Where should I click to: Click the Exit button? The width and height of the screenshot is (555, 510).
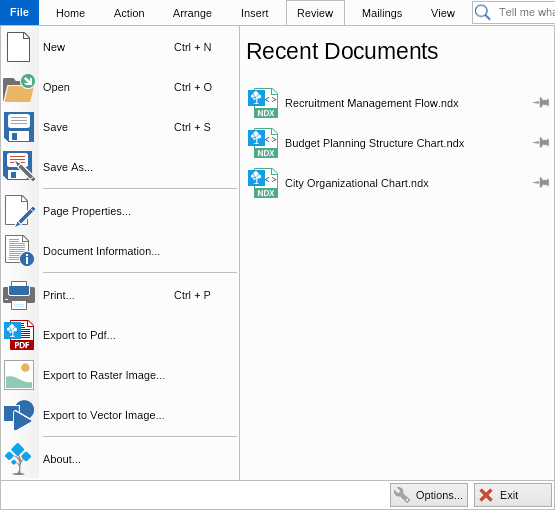pyautogui.click(x=513, y=495)
